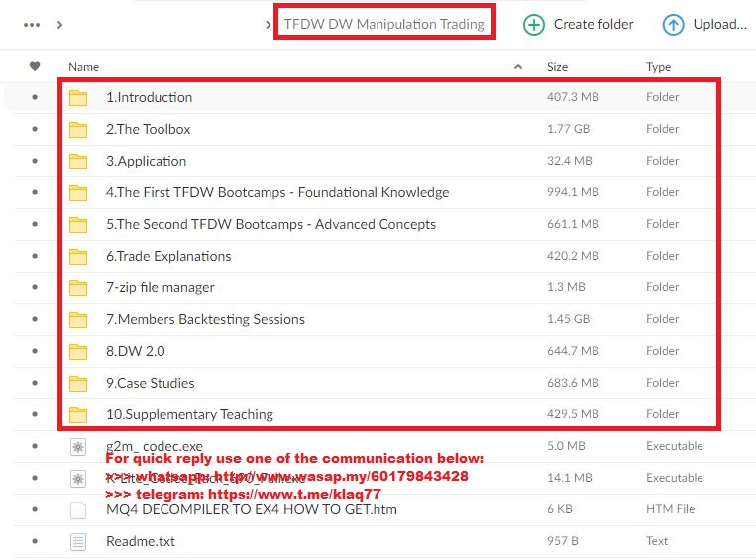
Task: Toggle favorite dot for Readme.txt row
Action: pyautogui.click(x=35, y=541)
